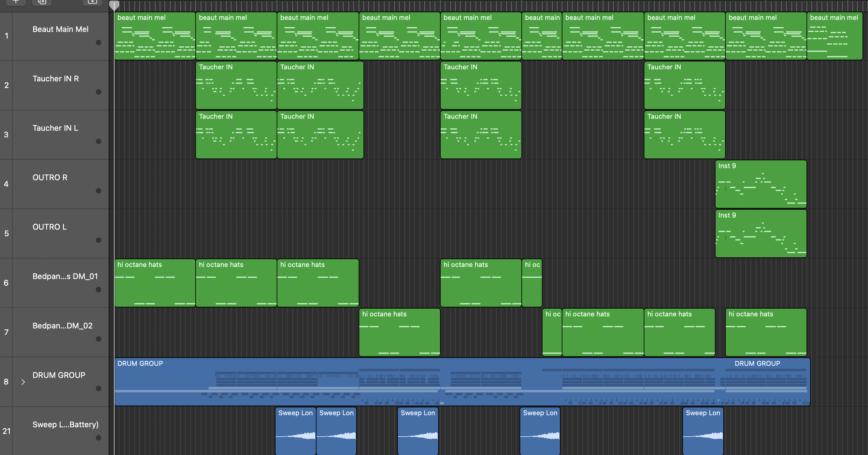Select the blue DRUM GROUP folder region
Viewport: 868px width, 455px height.
pyautogui.click(x=462, y=382)
